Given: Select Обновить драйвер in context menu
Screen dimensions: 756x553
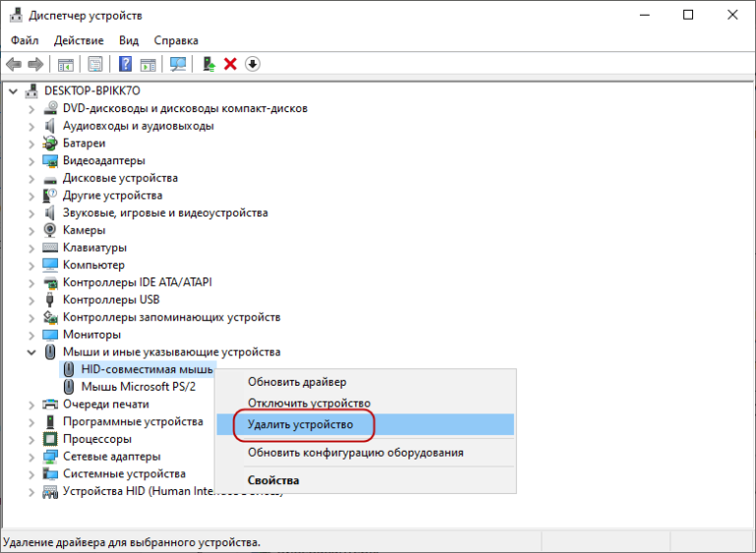Looking at the screenshot, I should coord(296,382).
